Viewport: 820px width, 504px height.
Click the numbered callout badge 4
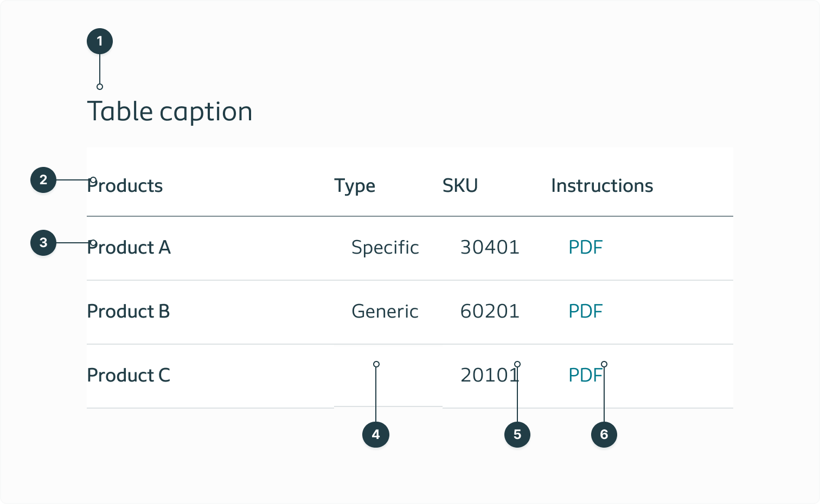[376, 434]
